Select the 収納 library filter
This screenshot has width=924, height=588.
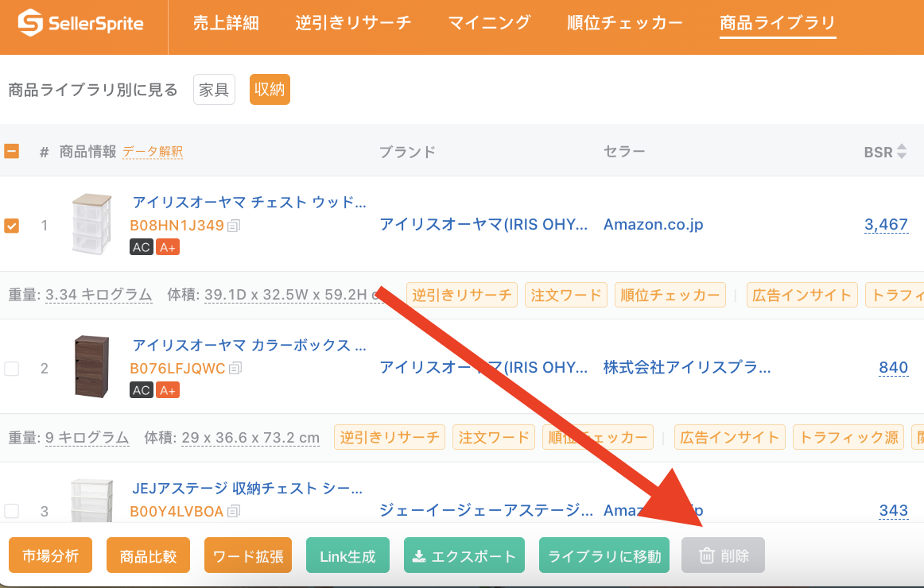click(270, 90)
